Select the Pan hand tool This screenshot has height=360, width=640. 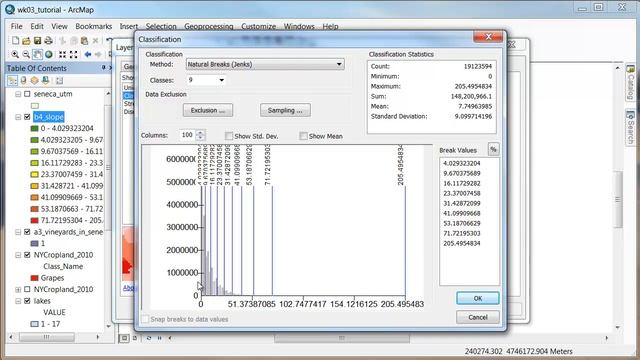coord(37,54)
